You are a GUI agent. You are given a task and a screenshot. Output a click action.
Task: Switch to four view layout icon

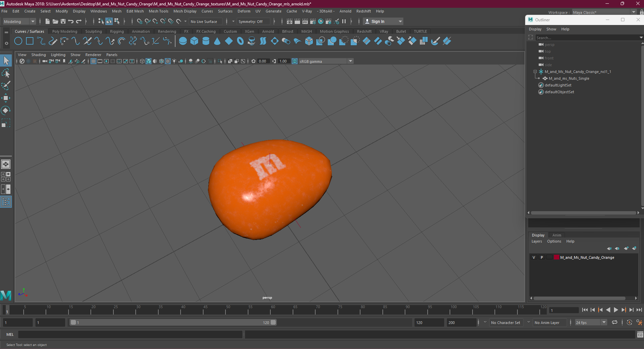[6, 177]
